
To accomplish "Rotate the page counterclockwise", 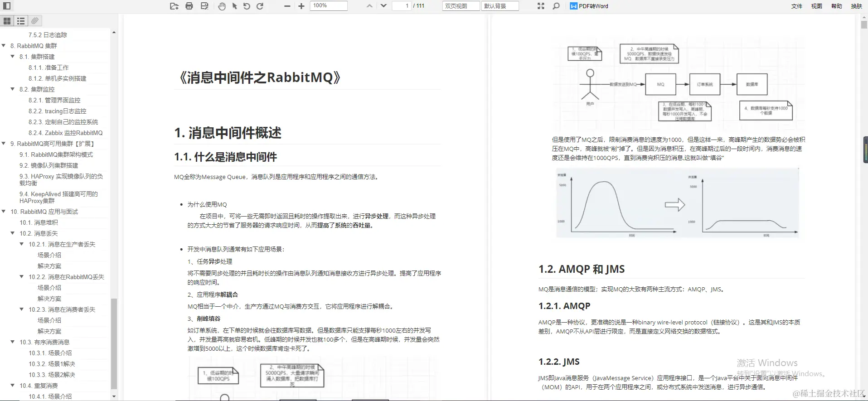I will [x=247, y=6].
